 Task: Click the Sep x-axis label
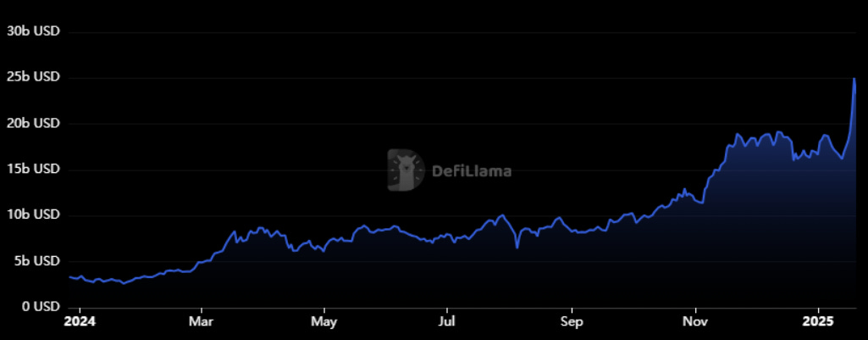[572, 321]
